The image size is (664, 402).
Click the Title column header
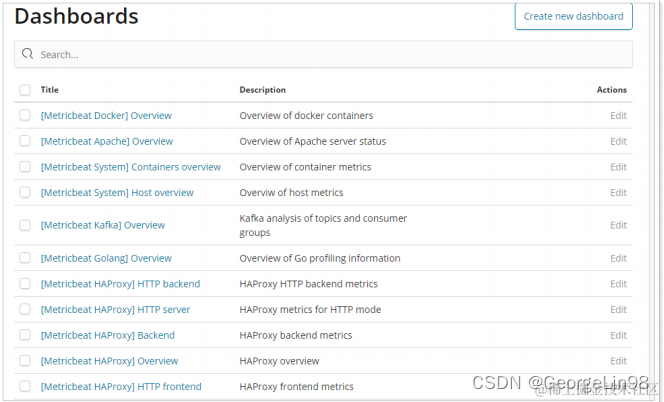[50, 90]
